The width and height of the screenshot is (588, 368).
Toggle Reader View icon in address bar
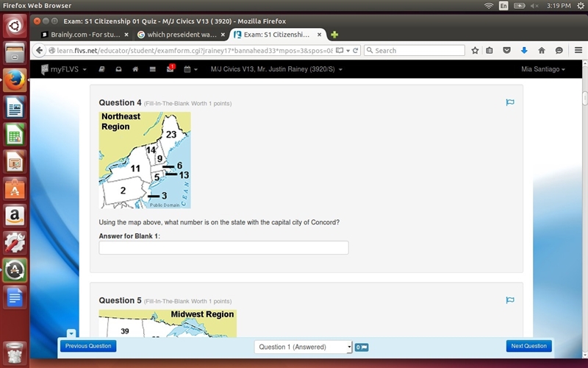click(340, 50)
